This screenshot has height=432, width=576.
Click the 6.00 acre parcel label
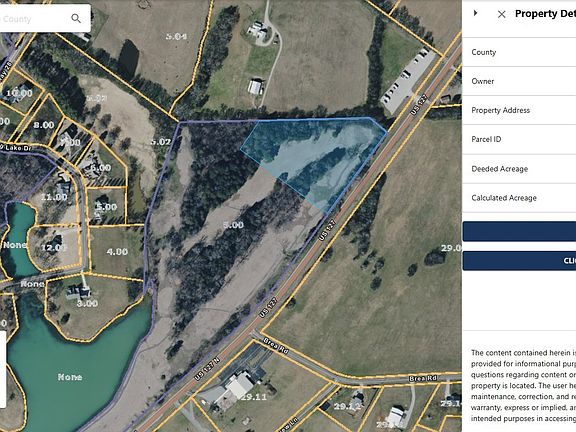click(x=100, y=168)
